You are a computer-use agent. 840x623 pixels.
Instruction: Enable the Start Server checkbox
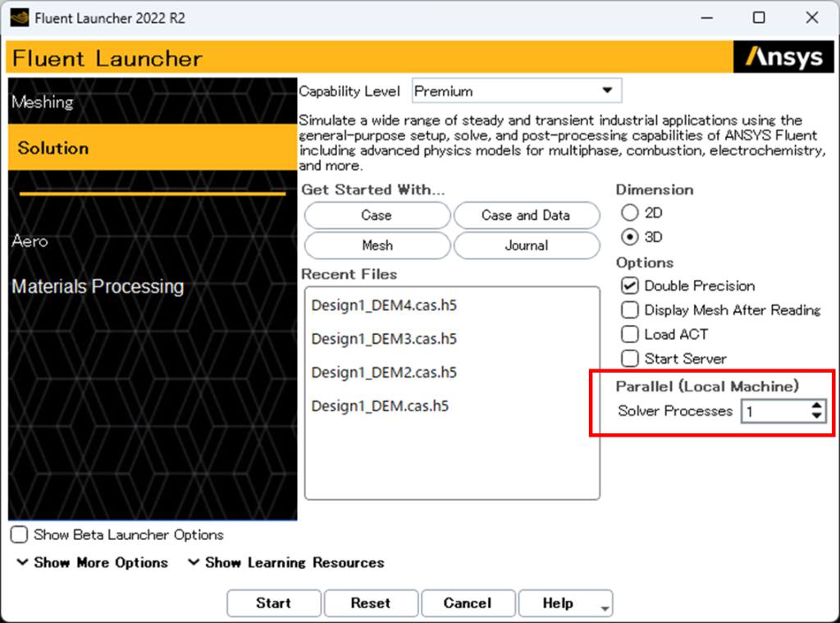coord(630,358)
